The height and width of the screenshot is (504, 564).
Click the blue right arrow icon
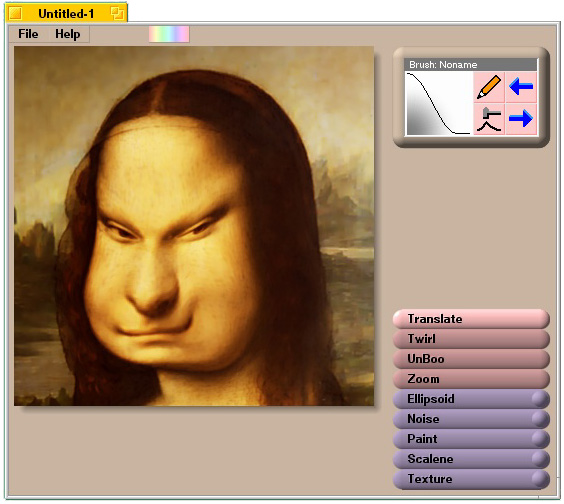tap(521, 119)
